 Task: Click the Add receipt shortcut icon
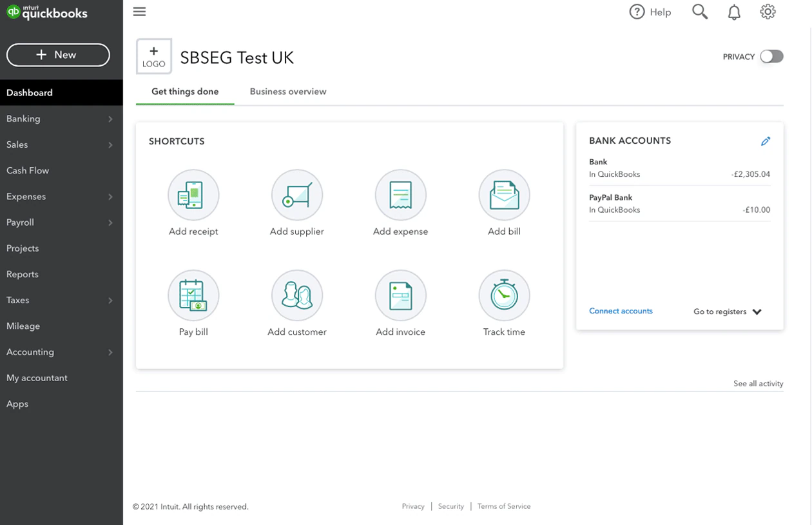(x=193, y=195)
